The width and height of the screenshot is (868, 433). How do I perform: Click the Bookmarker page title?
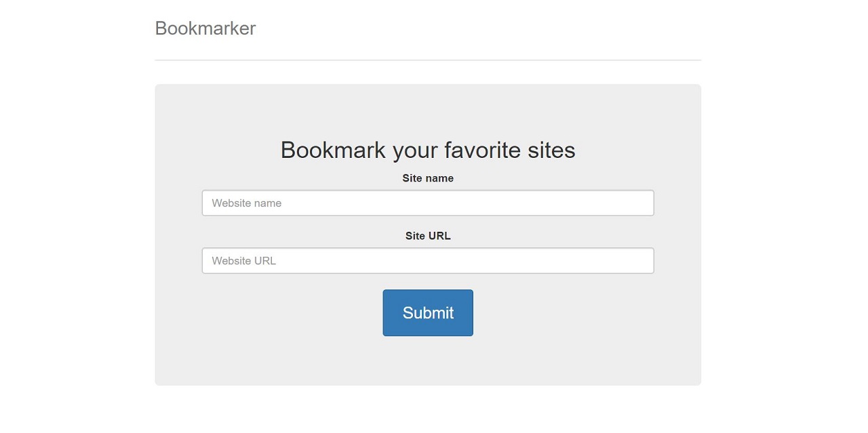(205, 28)
